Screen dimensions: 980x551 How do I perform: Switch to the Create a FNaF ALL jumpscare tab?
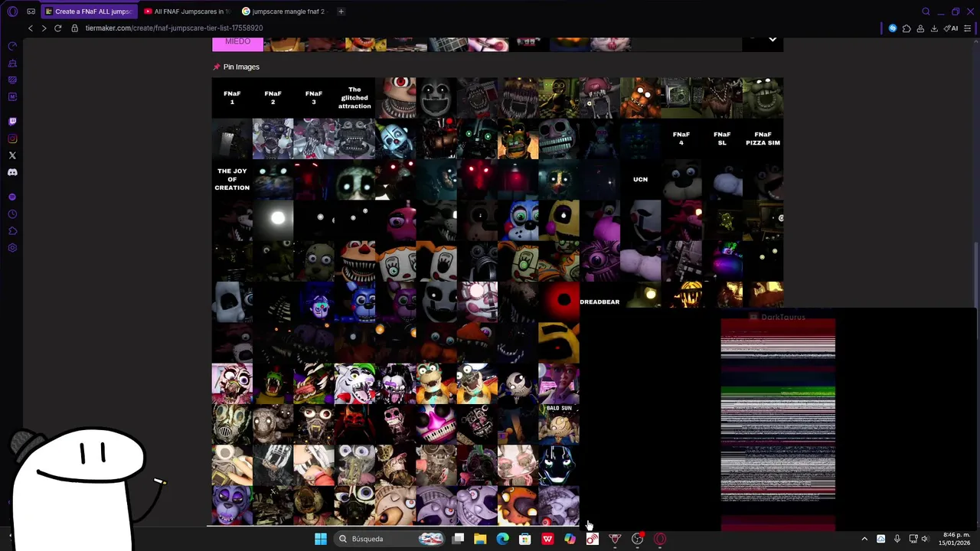pyautogui.click(x=88, y=11)
